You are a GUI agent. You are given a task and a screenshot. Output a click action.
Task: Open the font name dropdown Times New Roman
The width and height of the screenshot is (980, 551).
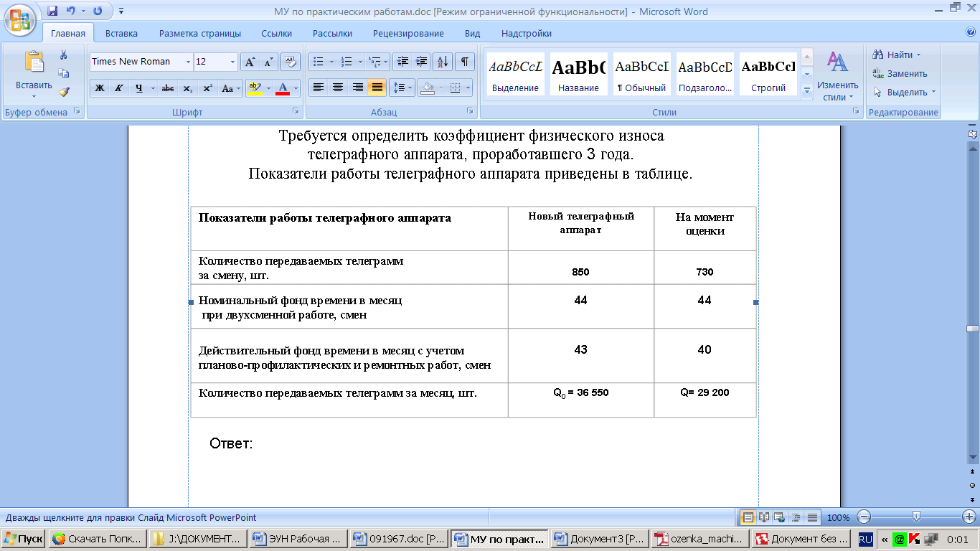189,62
